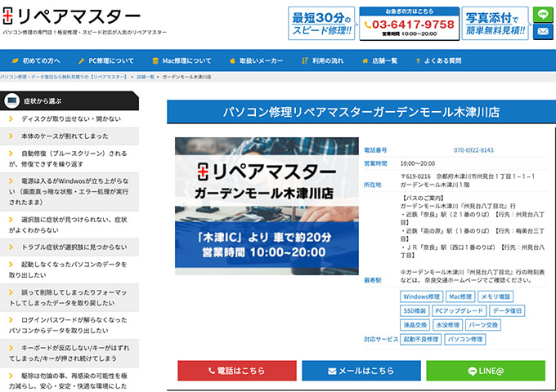Click the リペアマスター logo in the header
This screenshot has width=556, height=392.
click(71, 16)
